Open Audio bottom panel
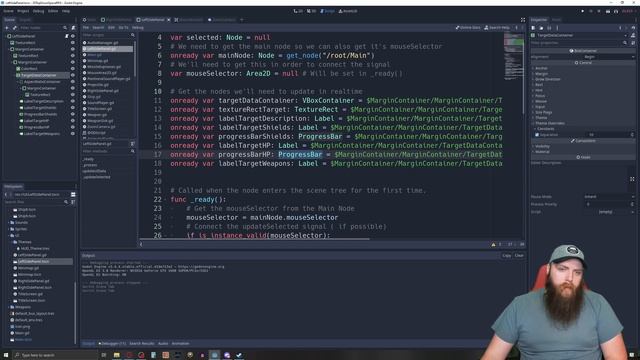The width and height of the screenshot is (640, 360). [163, 344]
